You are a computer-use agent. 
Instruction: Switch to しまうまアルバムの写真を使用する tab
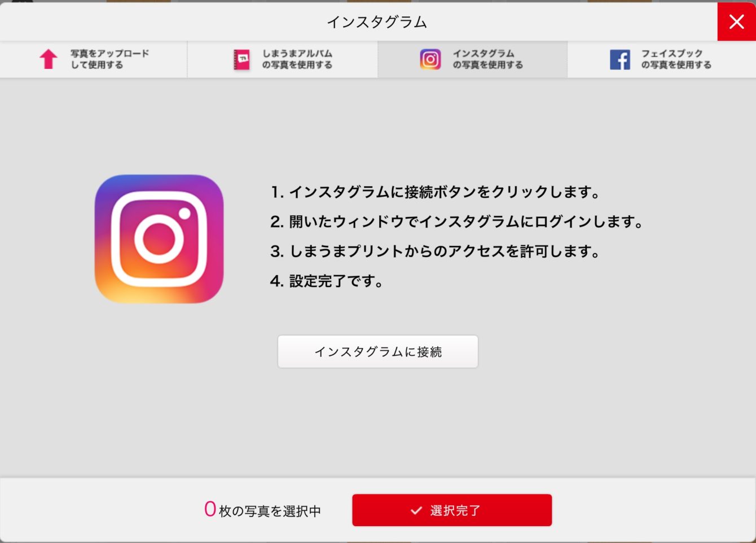point(283,59)
